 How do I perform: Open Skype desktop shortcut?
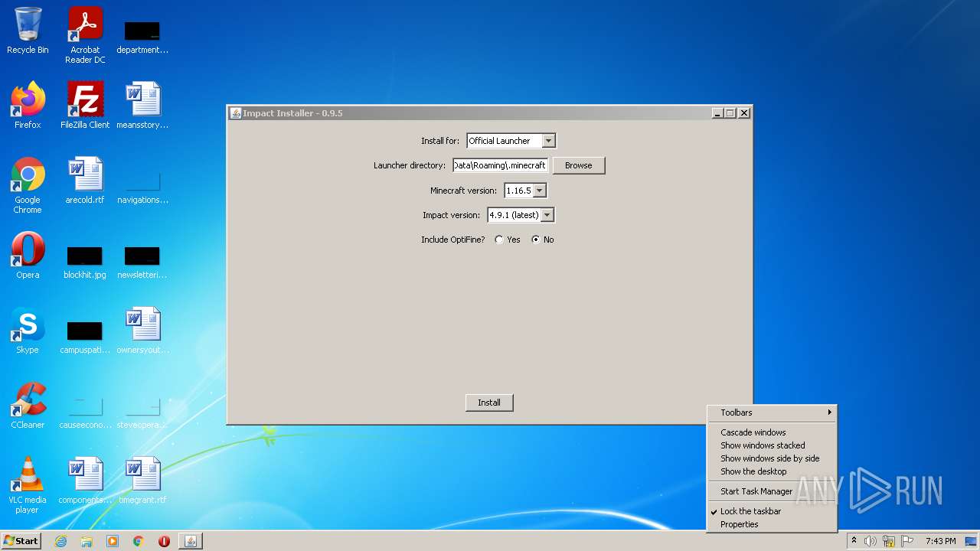tap(28, 331)
